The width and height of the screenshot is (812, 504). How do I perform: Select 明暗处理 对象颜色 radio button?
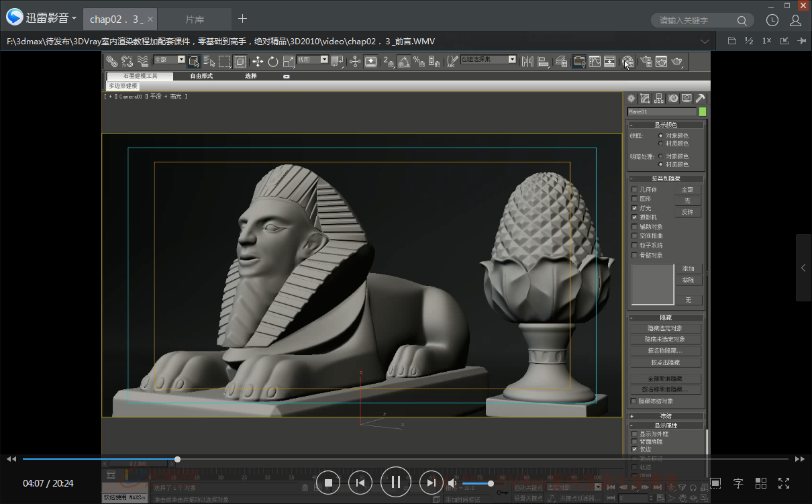661,156
